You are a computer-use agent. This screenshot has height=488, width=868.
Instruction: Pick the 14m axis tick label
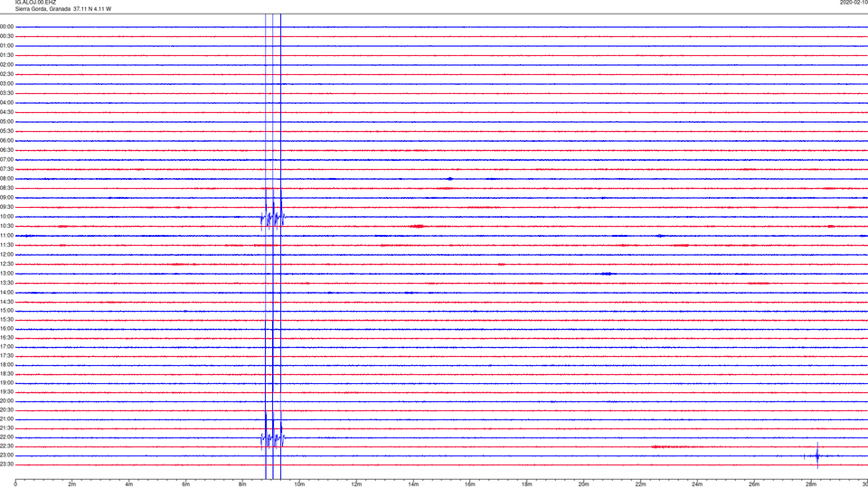coord(413,484)
